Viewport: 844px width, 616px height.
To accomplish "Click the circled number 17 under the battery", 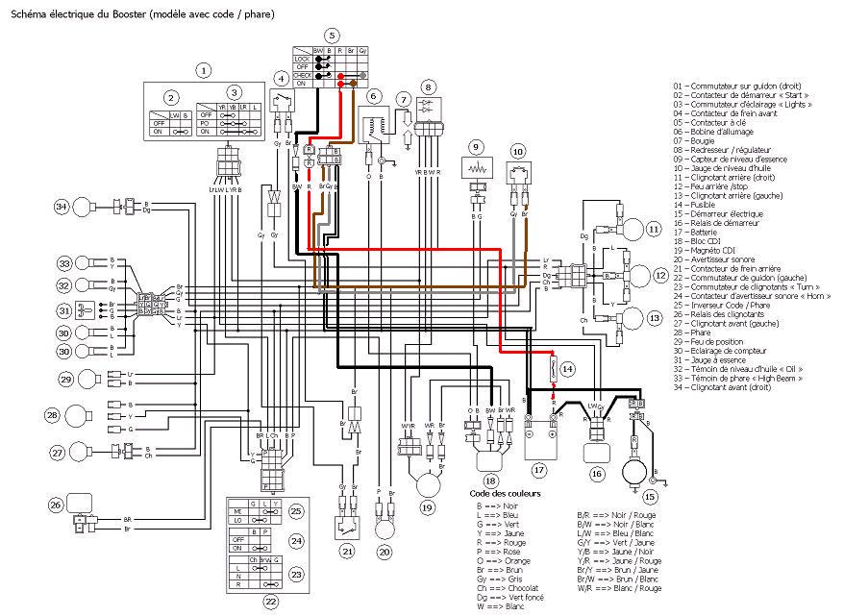I will click(539, 470).
